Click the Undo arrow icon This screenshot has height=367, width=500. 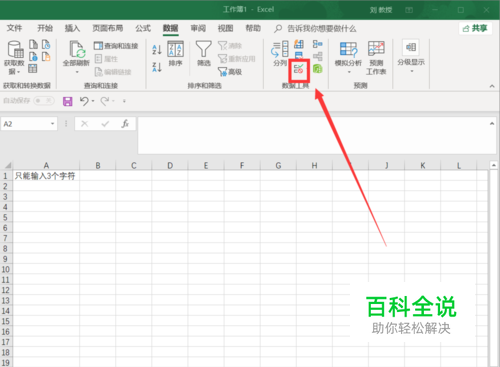point(84,101)
